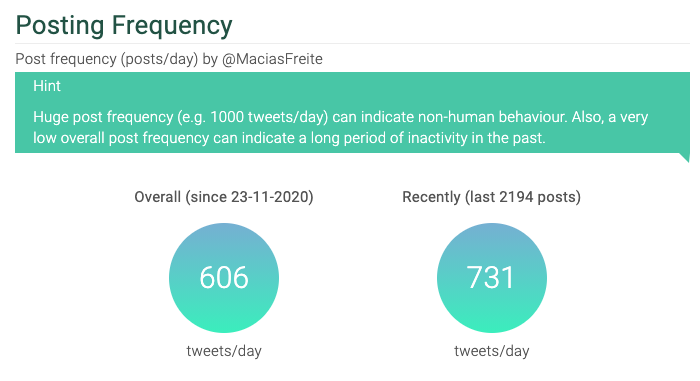This screenshot has width=700, height=381.
Task: Click the number 731 in circle
Action: 491,277
